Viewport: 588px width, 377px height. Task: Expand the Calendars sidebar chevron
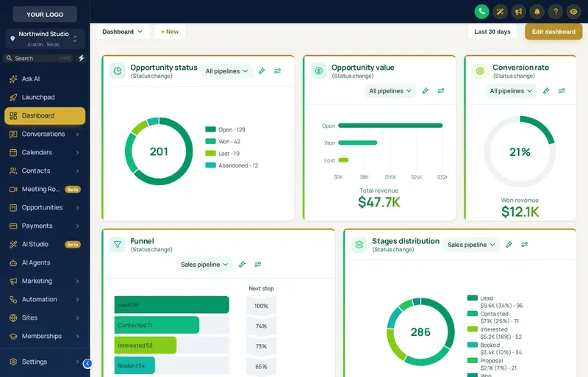[x=78, y=152]
